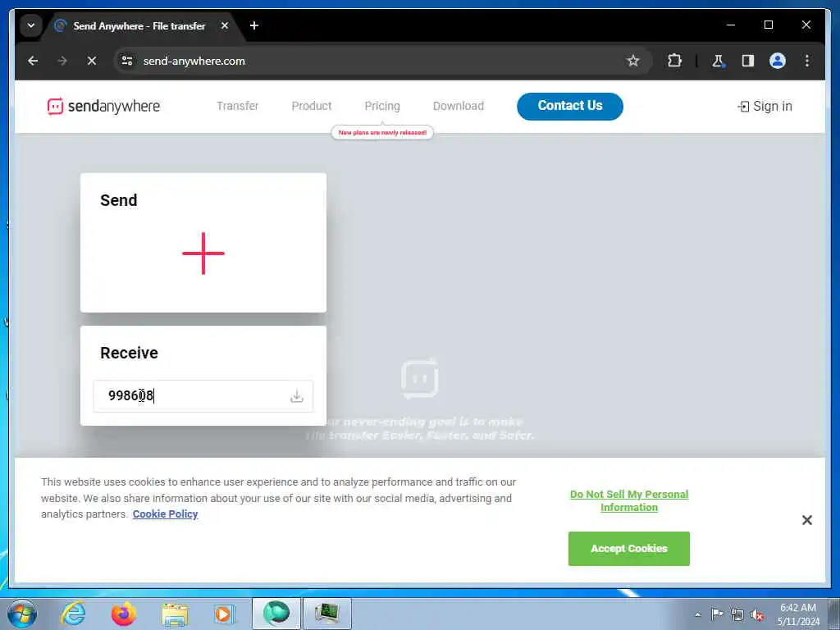
Task: Launch Firefox from the taskbar
Action: [124, 614]
